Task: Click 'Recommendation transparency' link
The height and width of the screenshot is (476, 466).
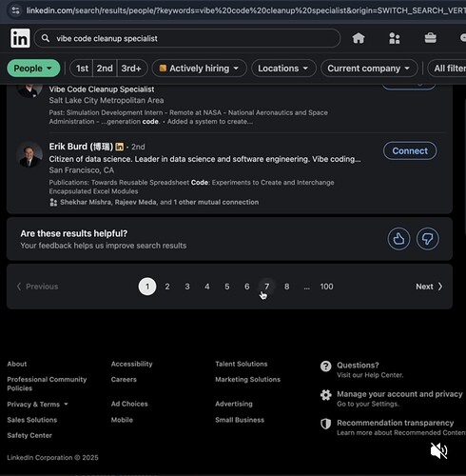Action: click(x=395, y=423)
